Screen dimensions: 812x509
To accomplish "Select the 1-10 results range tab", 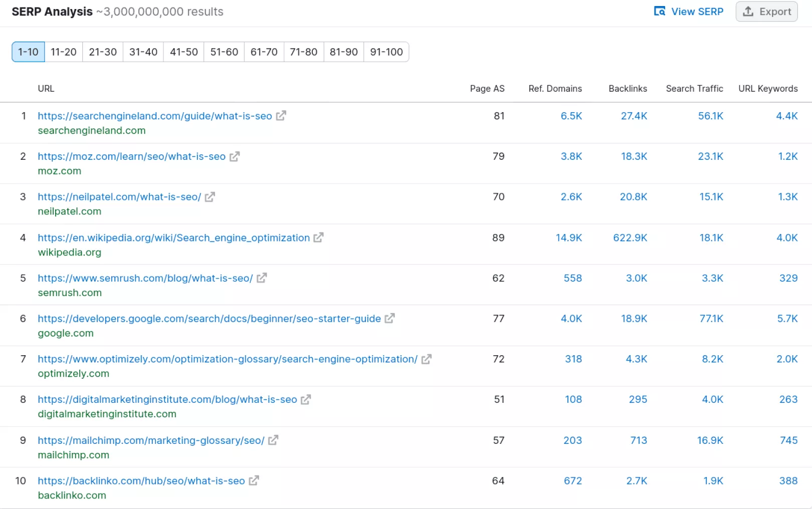I will pyautogui.click(x=28, y=52).
